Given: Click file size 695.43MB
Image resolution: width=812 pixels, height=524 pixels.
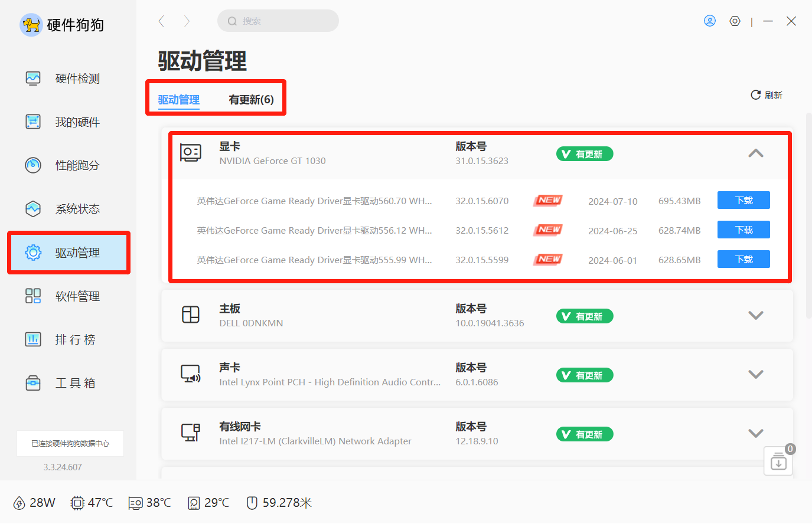Looking at the screenshot, I should [680, 201].
